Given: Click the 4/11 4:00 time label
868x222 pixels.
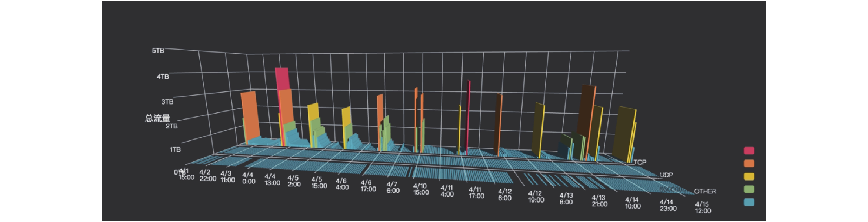Looking at the screenshot, I should tap(447, 191).
